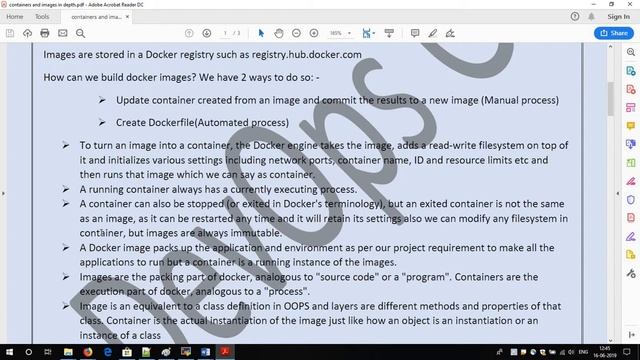Choose the Selection arrow tool
This screenshot has height=360, width=640.
coord(261,33)
